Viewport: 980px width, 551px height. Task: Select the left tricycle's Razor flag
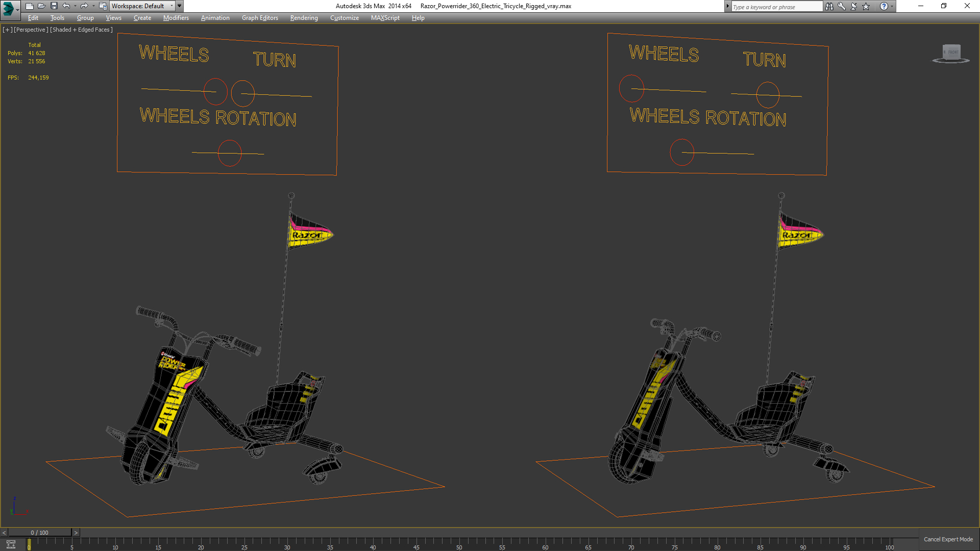(x=309, y=233)
